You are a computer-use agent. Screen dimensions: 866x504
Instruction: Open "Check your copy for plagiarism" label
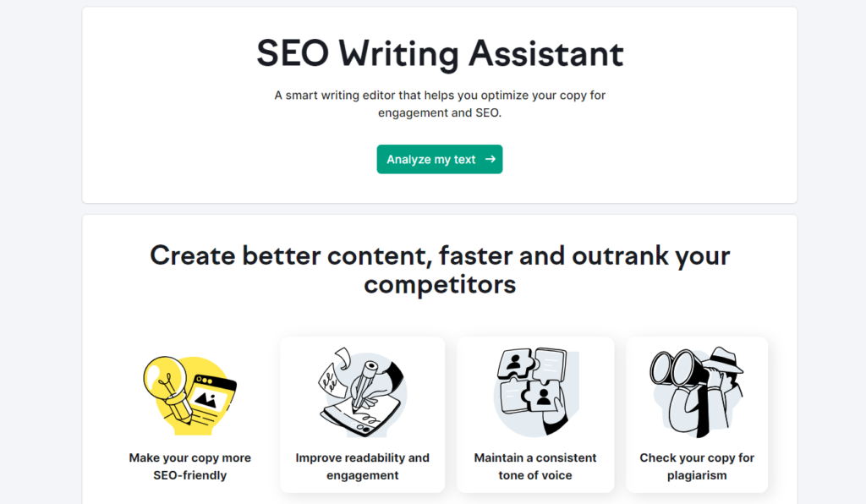[x=697, y=466]
